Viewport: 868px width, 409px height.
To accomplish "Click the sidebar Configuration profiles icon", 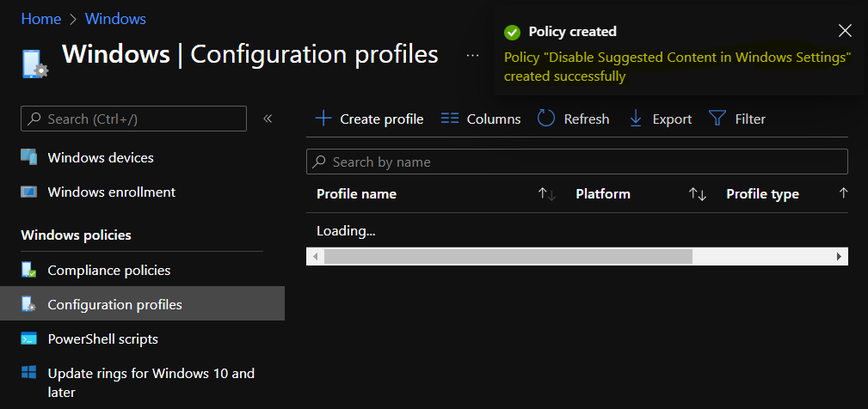I will pos(28,304).
